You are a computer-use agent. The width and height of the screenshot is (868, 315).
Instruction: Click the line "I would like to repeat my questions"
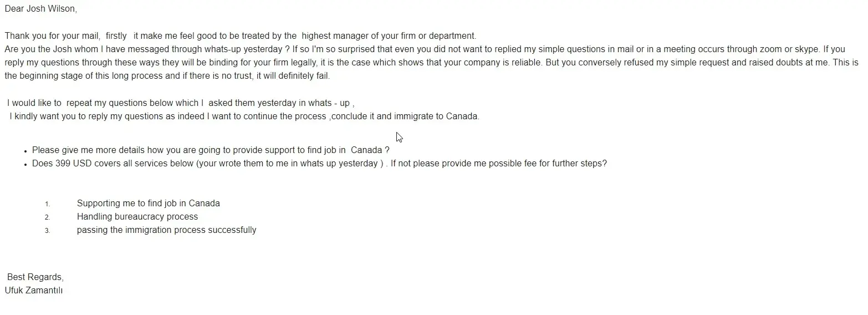(180, 103)
